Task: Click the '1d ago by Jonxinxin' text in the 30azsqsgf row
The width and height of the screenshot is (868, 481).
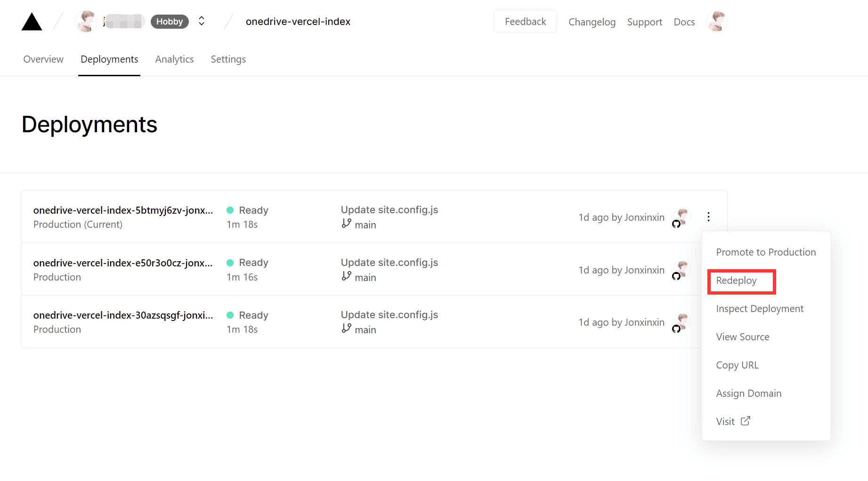Action: (621, 322)
